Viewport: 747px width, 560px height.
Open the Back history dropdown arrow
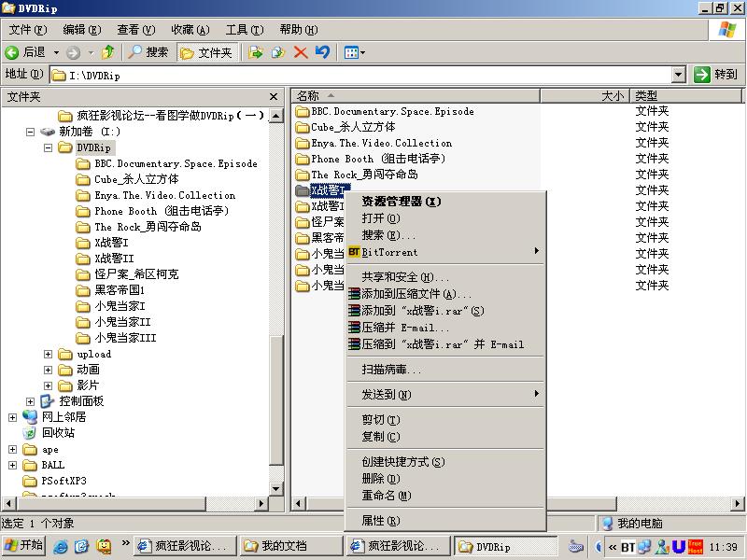56,52
